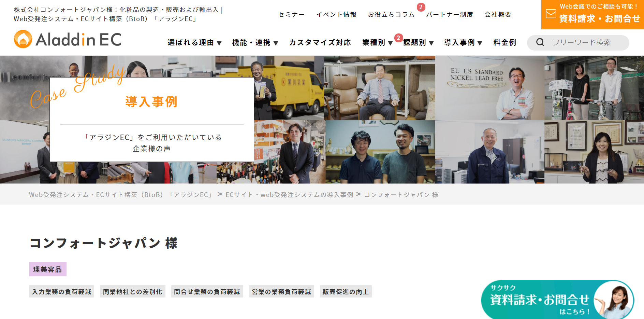Open the パートナー制度 link
Image resolution: width=644 pixels, height=319 pixels.
[449, 14]
